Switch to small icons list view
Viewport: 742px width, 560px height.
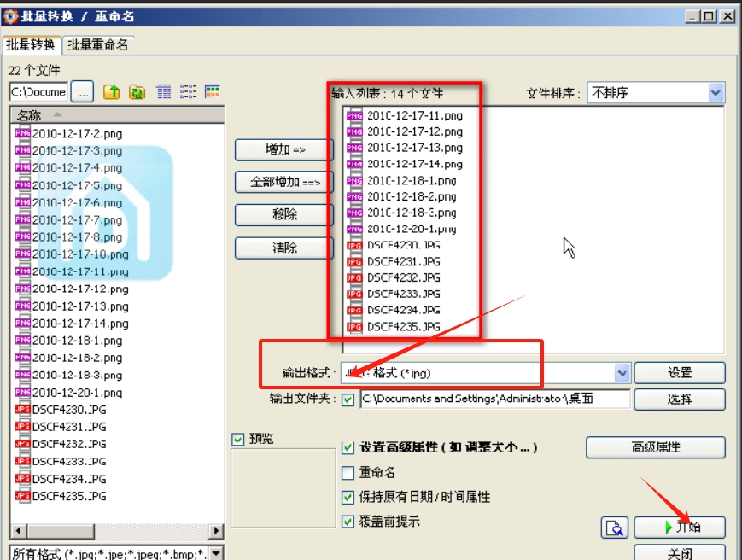pos(188,91)
